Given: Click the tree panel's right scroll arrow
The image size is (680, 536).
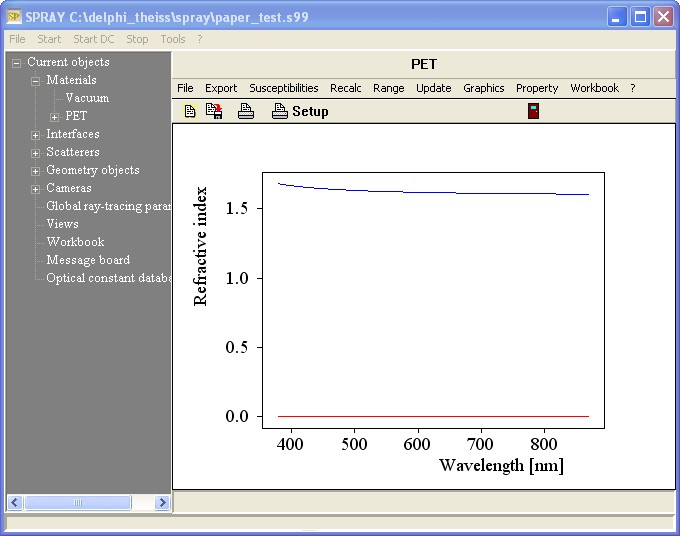Looking at the screenshot, I should click(162, 503).
